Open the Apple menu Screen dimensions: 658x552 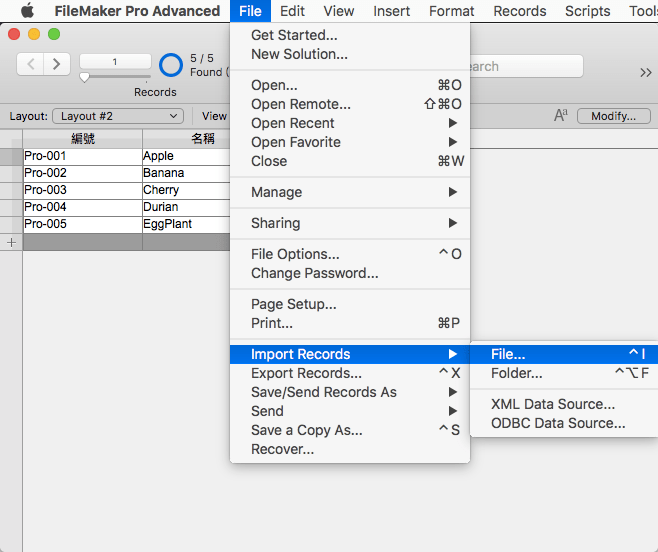pyautogui.click(x=27, y=11)
